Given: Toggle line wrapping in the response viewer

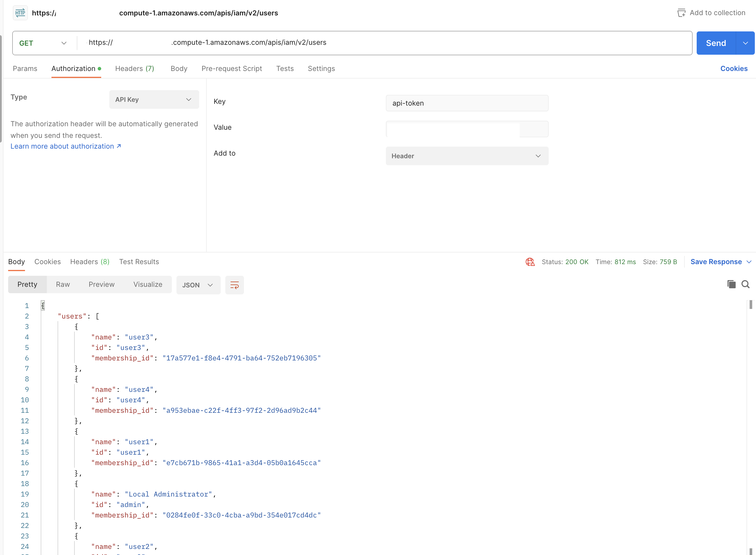Looking at the screenshot, I should click(234, 284).
